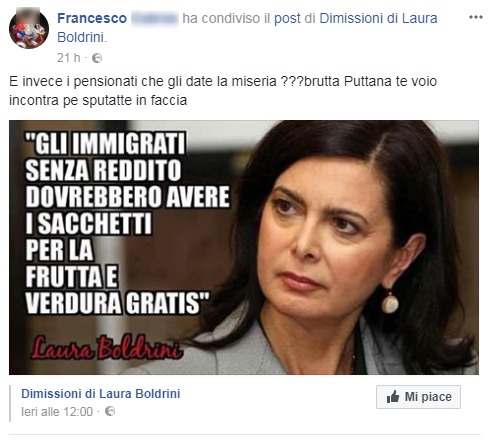Click the thumbs-up icon in Mi piace
492x441 pixels.
[x=393, y=397]
